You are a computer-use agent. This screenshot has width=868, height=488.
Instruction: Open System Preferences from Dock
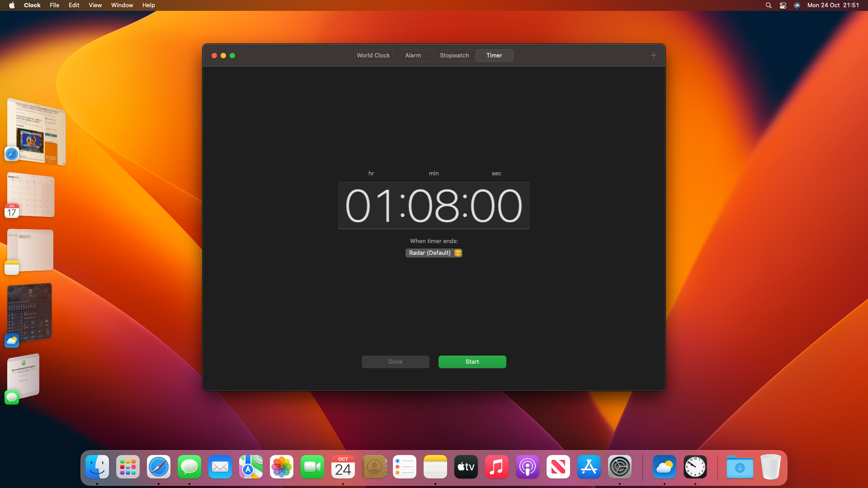click(x=620, y=467)
